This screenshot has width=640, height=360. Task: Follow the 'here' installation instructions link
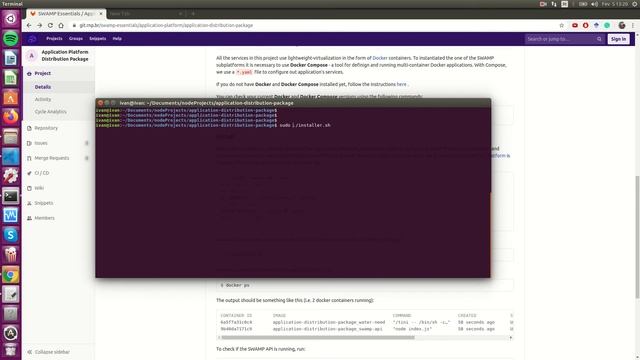coord(402,84)
